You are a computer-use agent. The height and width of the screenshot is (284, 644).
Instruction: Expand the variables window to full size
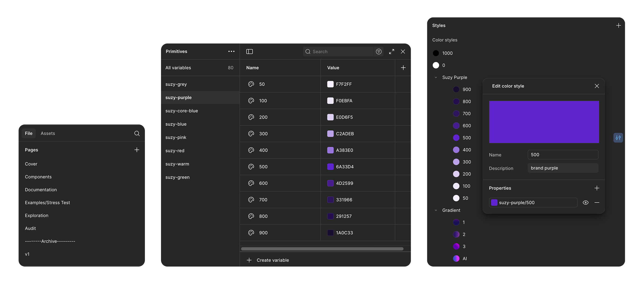point(391,52)
